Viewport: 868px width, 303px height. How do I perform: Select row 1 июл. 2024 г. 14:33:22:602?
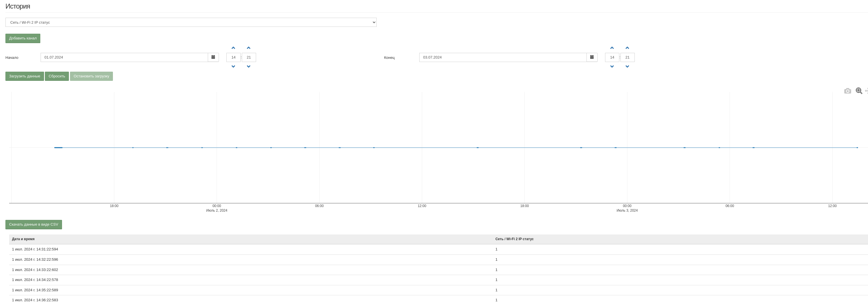(x=438, y=270)
